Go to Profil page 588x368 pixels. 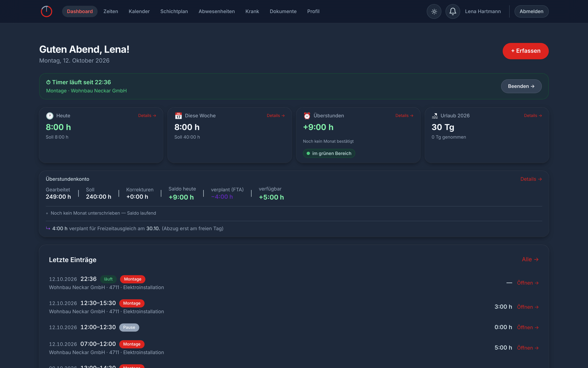tap(313, 11)
